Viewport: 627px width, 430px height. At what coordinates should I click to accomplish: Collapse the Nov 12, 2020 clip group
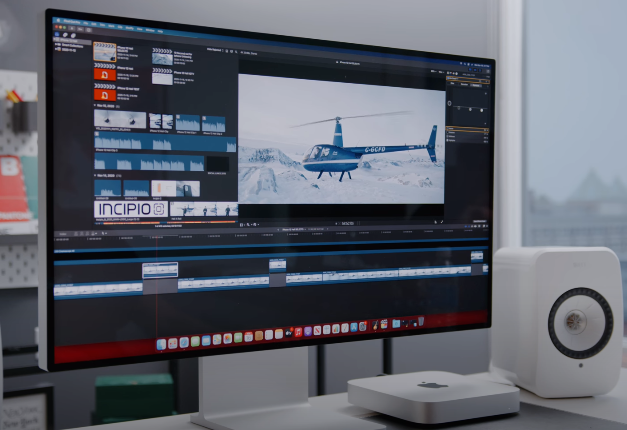95,106
